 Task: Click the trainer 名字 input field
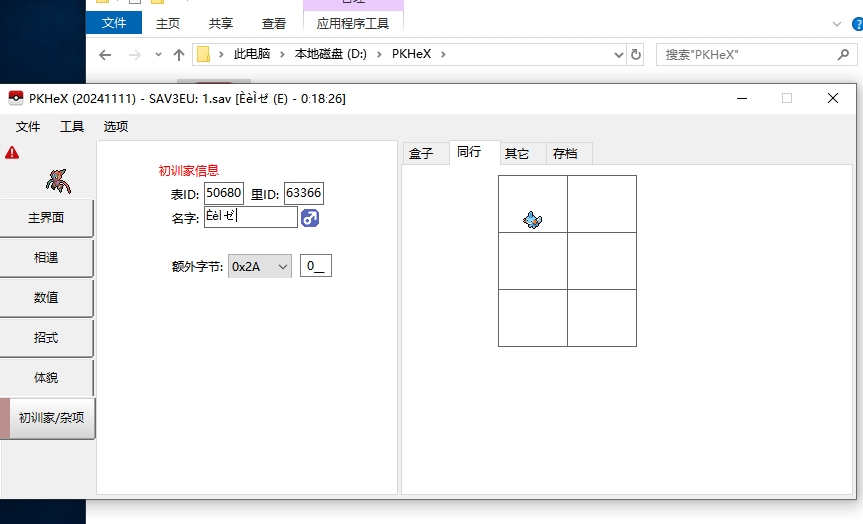click(251, 217)
